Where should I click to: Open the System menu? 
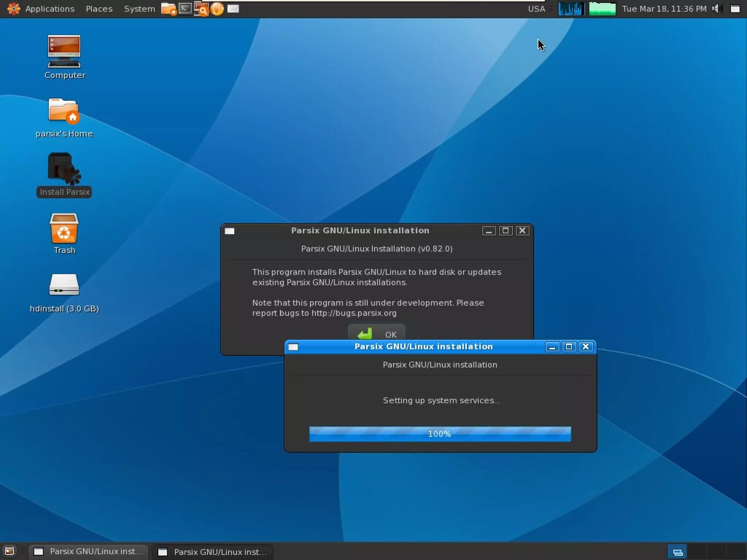click(x=139, y=8)
